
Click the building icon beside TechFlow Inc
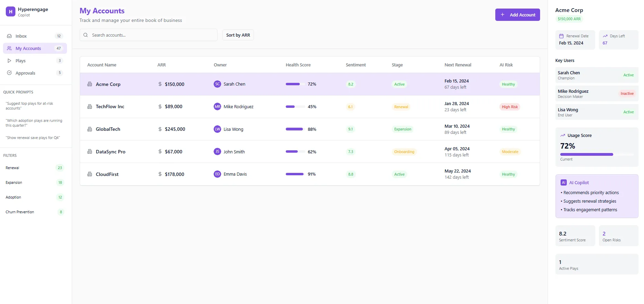(x=90, y=107)
